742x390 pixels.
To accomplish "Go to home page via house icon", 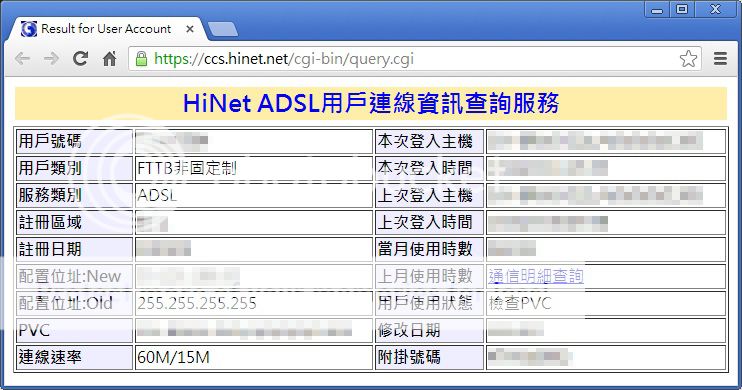I will coord(110,59).
